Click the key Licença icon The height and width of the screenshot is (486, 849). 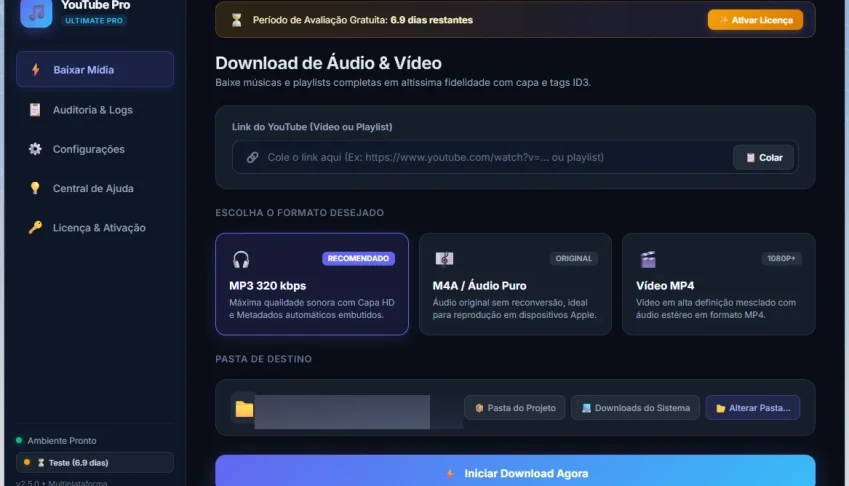click(35, 227)
